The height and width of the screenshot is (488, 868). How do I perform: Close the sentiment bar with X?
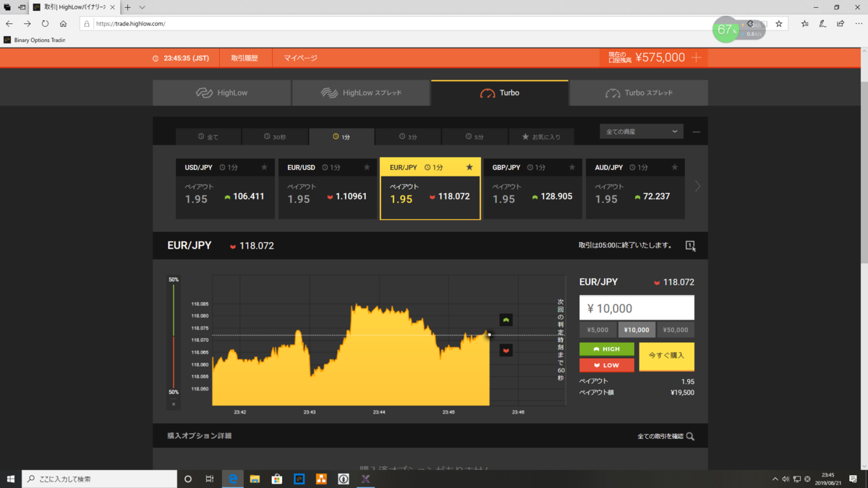pos(174,404)
